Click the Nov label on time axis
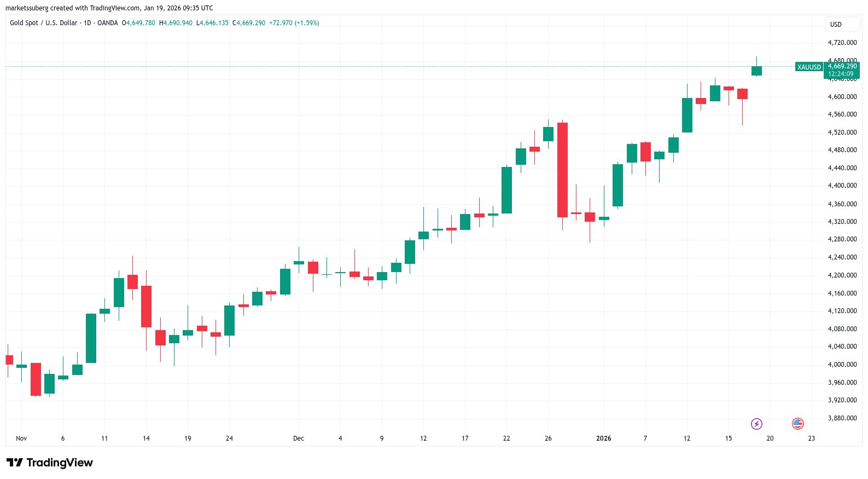The width and height of the screenshot is (868, 479). point(21,438)
